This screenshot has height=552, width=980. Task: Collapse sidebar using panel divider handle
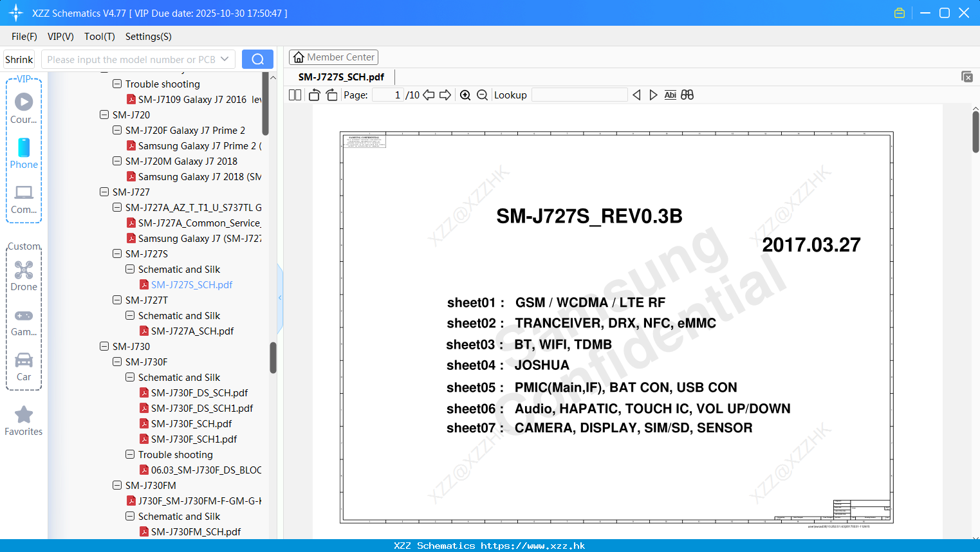(x=280, y=298)
